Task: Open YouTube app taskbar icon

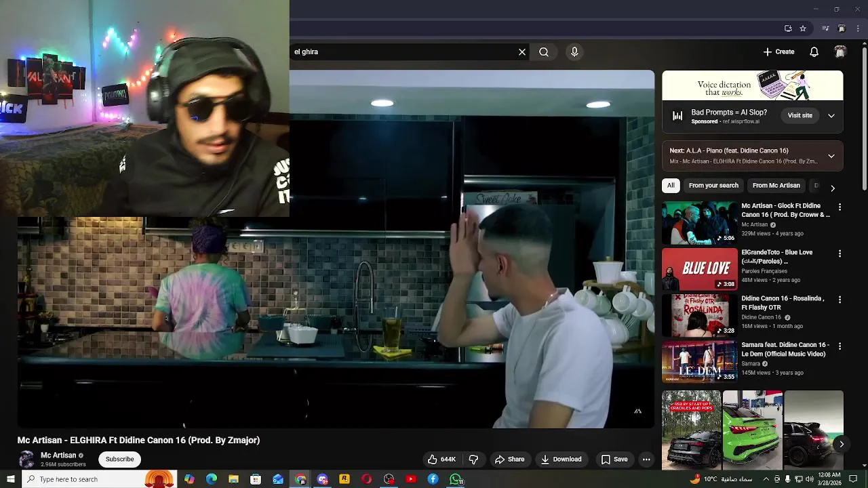Action: click(x=411, y=479)
